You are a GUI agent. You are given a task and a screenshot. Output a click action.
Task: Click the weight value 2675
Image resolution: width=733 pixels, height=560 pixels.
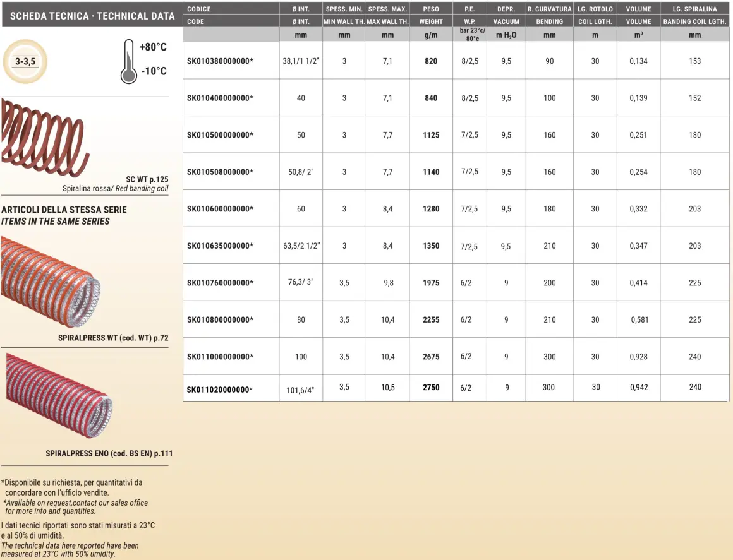[431, 357]
